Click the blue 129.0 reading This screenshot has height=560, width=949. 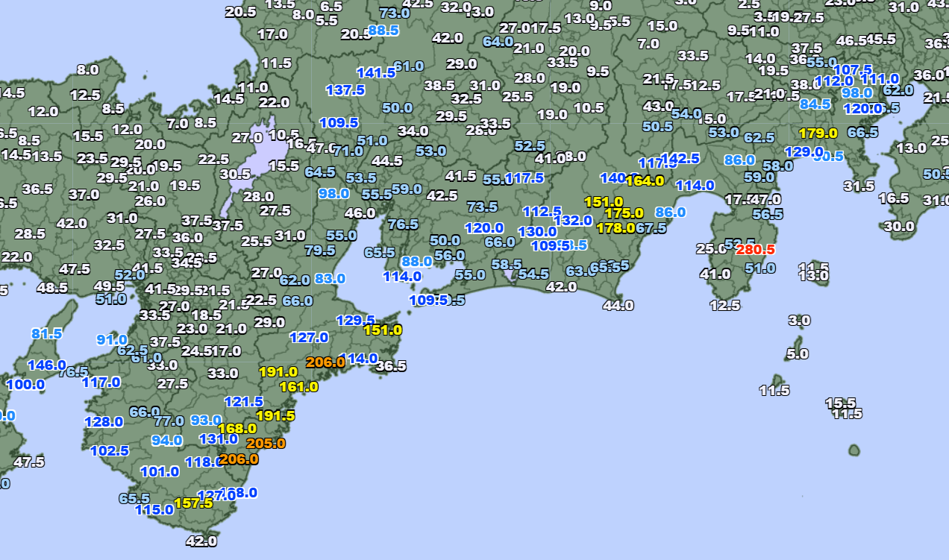(x=803, y=151)
